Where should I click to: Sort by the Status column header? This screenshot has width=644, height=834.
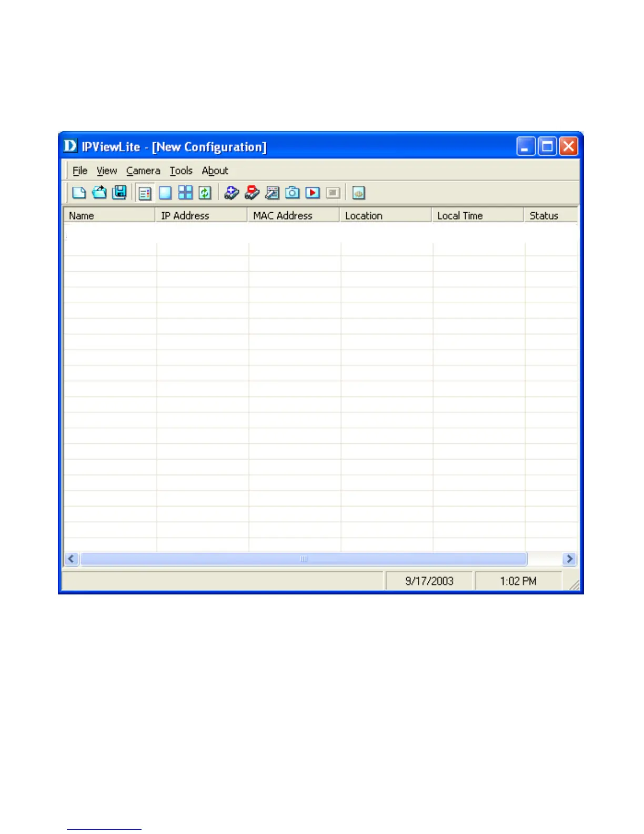[x=550, y=215]
